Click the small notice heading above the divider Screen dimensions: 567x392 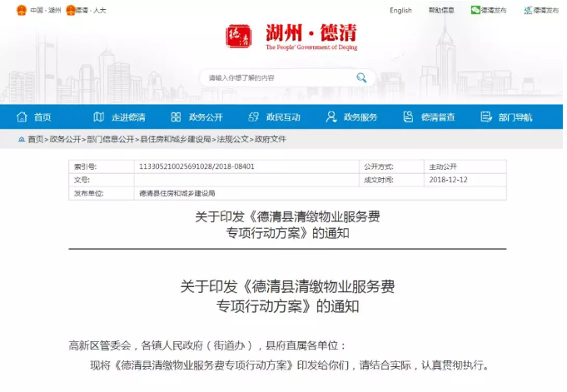tap(287, 225)
